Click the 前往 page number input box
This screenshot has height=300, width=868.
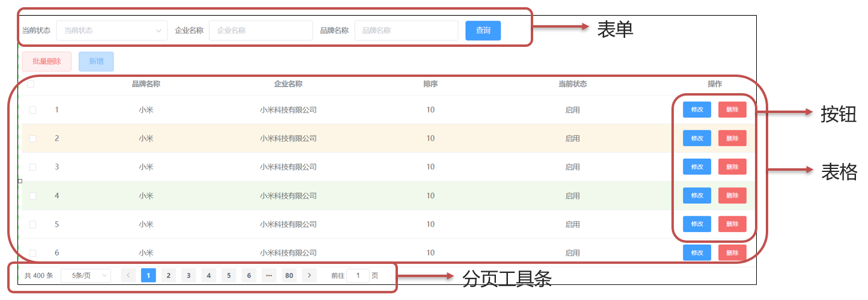click(358, 275)
